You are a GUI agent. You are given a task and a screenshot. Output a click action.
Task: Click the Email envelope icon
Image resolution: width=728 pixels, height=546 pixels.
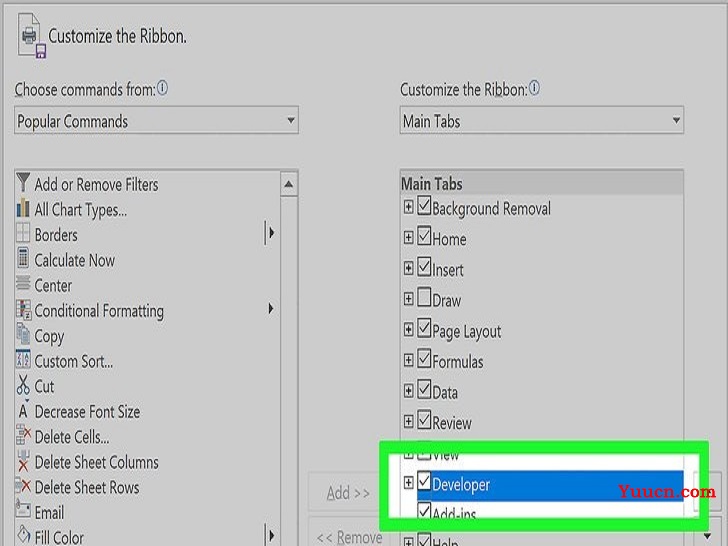(23, 510)
